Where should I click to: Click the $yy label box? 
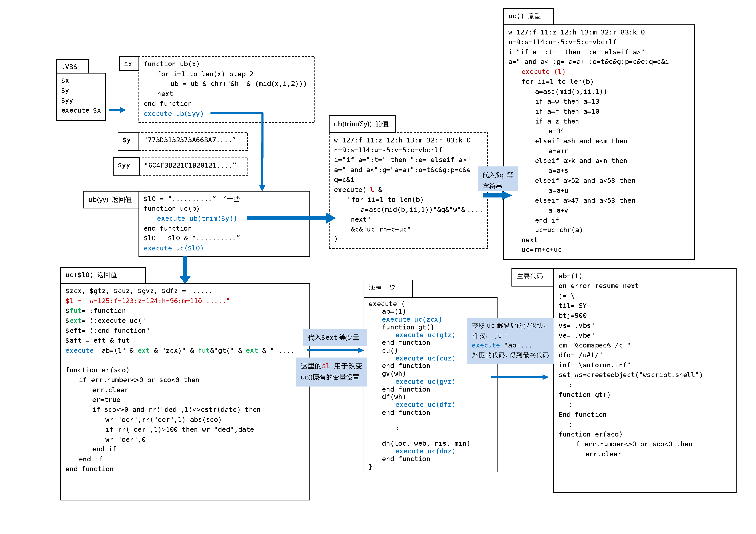click(x=126, y=166)
